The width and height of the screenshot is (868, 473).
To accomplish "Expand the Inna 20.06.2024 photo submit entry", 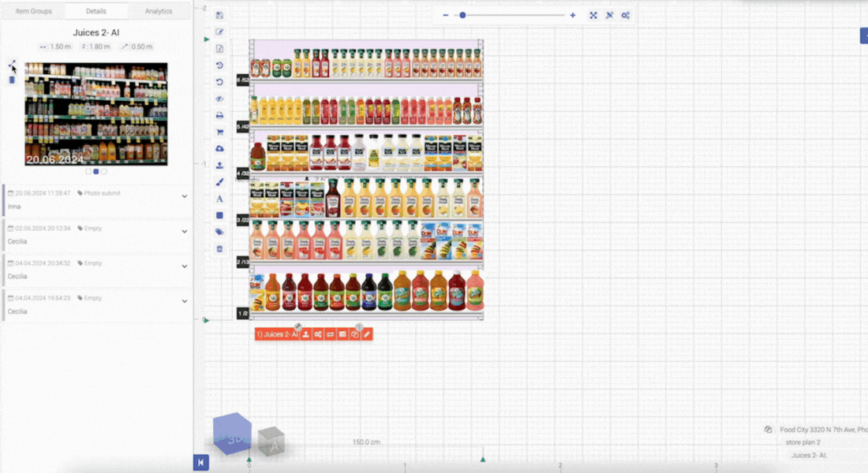I will [185, 196].
